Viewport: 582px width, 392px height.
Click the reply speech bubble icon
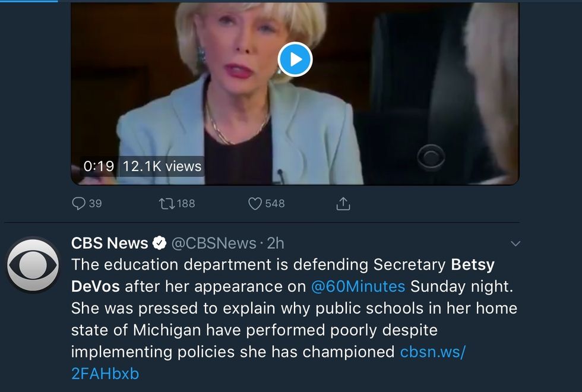[78, 204]
